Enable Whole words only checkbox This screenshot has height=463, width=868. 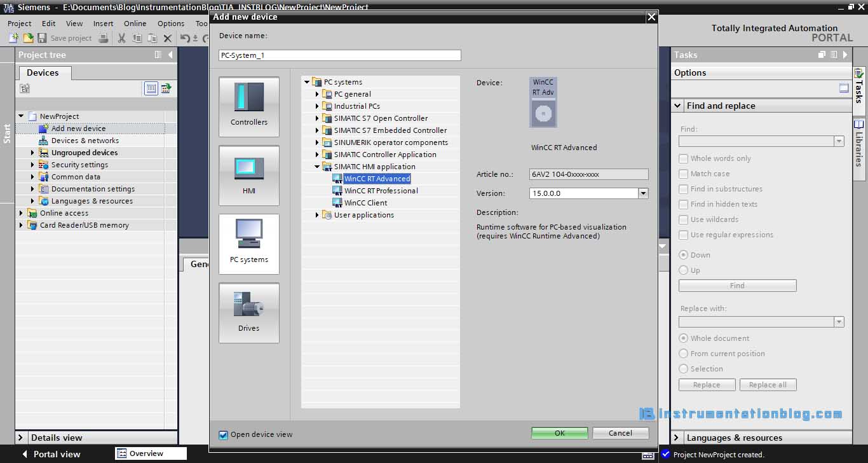point(683,158)
